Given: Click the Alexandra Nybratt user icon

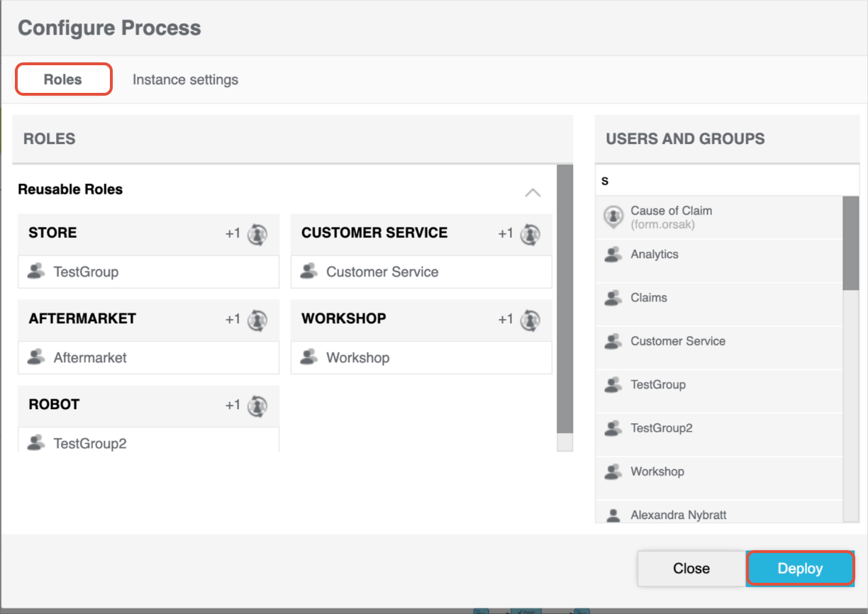Looking at the screenshot, I should [613, 515].
